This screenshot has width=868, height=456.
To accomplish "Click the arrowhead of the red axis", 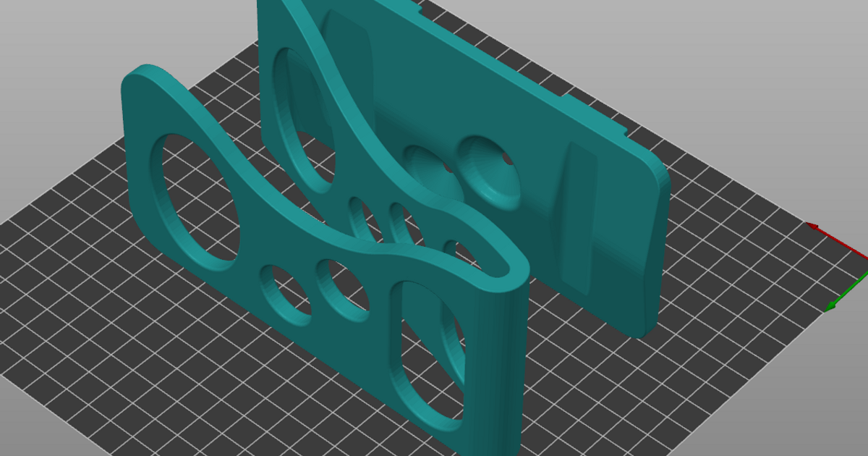I will pyautogui.click(x=813, y=227).
